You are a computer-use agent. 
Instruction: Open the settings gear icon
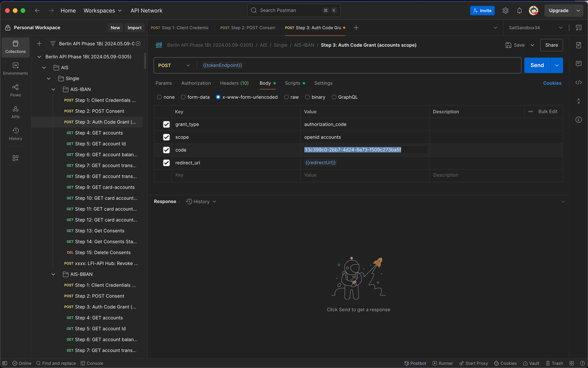point(505,10)
